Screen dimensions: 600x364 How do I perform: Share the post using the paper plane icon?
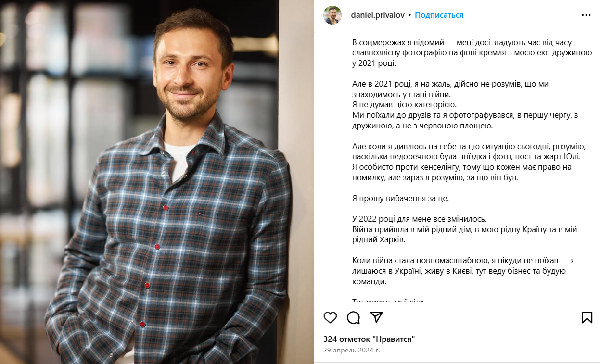pyautogui.click(x=377, y=317)
